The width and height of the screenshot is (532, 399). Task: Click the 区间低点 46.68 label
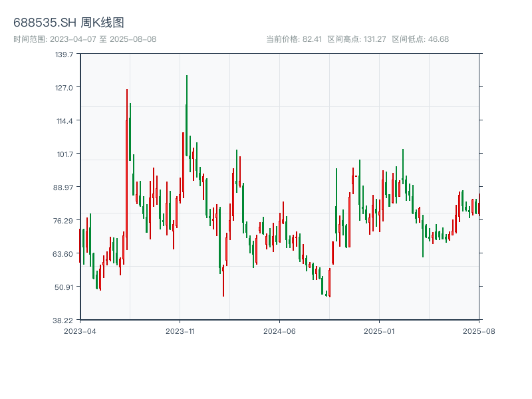pyautogui.click(x=420, y=39)
